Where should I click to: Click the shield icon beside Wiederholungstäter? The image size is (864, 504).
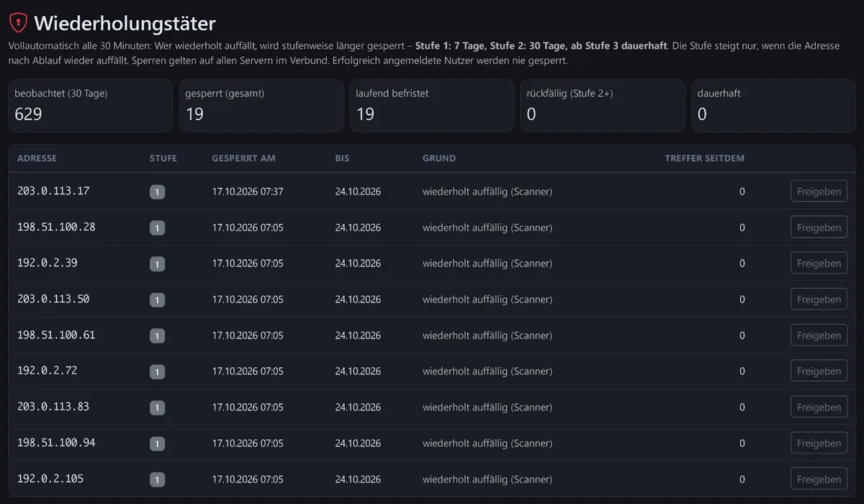[x=18, y=23]
